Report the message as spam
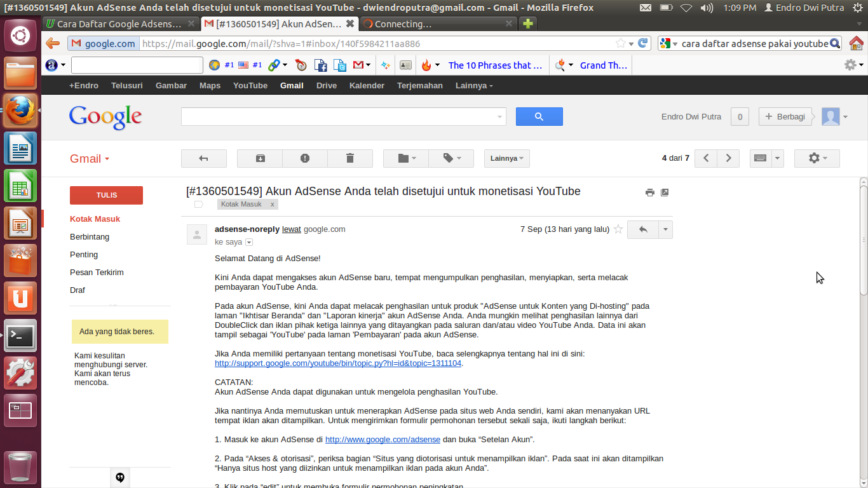 point(305,158)
